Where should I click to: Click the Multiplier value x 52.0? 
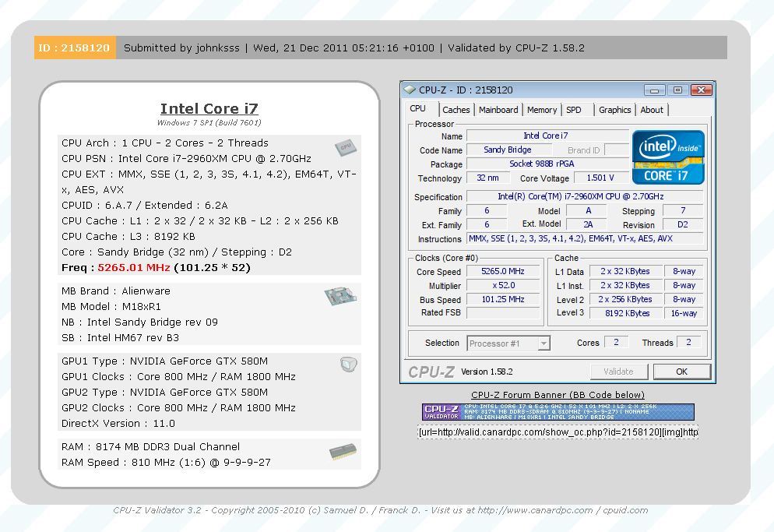coord(502,286)
